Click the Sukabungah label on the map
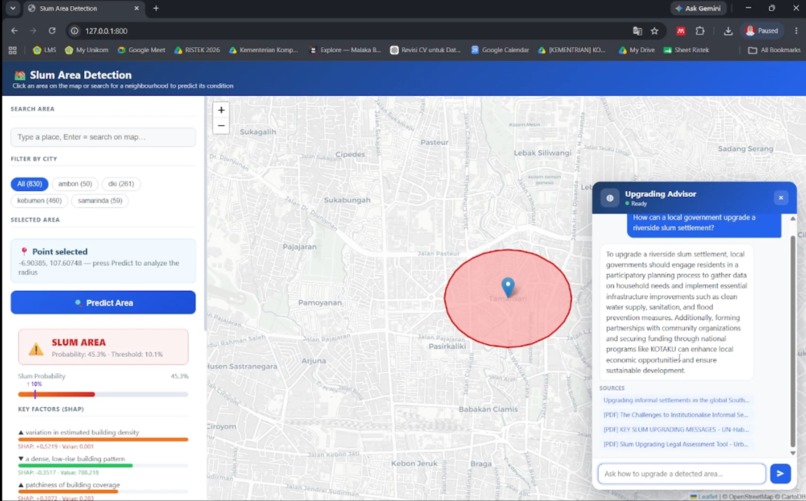 click(x=347, y=200)
